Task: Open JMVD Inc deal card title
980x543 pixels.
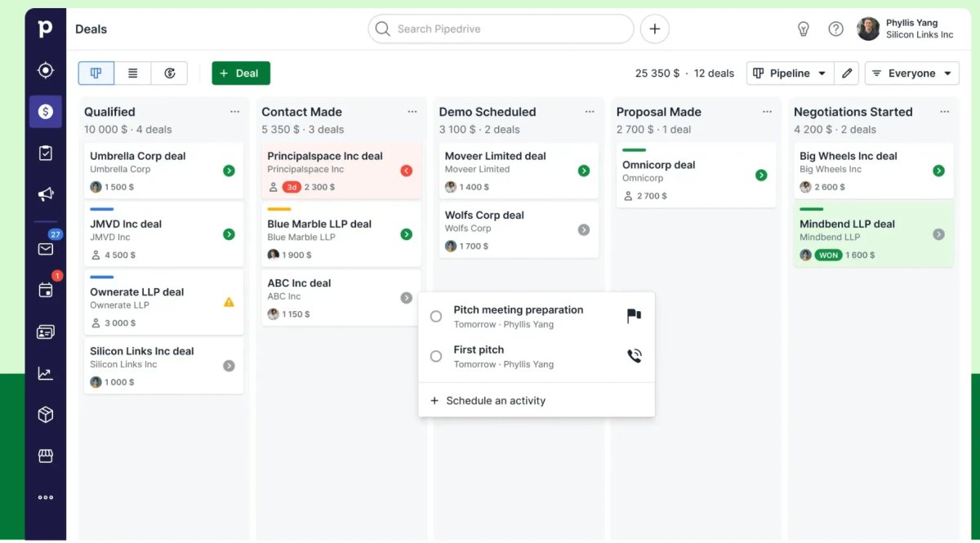Action: point(126,224)
